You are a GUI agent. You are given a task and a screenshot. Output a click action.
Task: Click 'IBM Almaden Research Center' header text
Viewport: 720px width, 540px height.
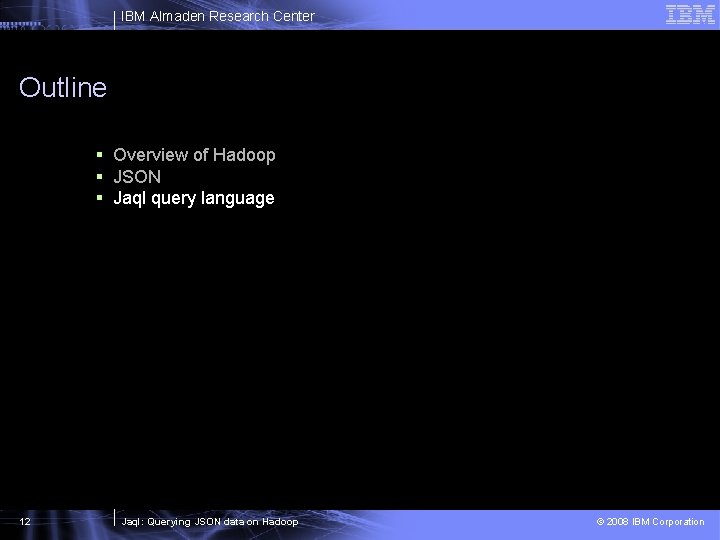coord(218,16)
